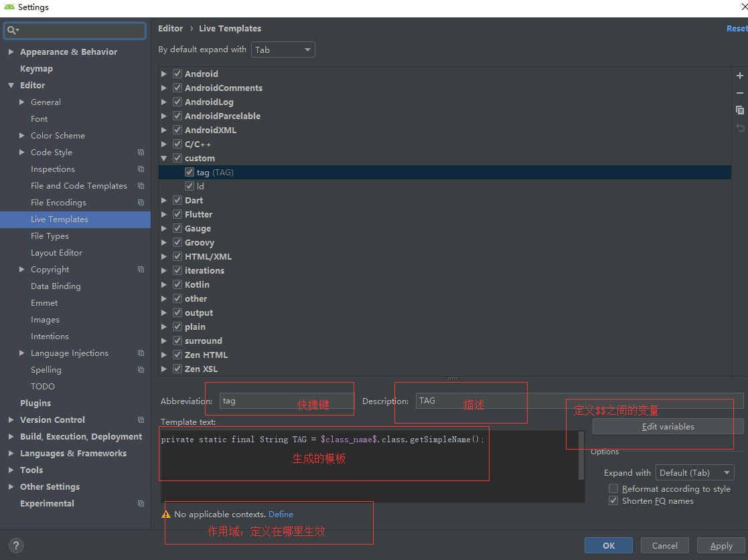
Task: Click the config icon beside Code Style
Action: [x=141, y=152]
